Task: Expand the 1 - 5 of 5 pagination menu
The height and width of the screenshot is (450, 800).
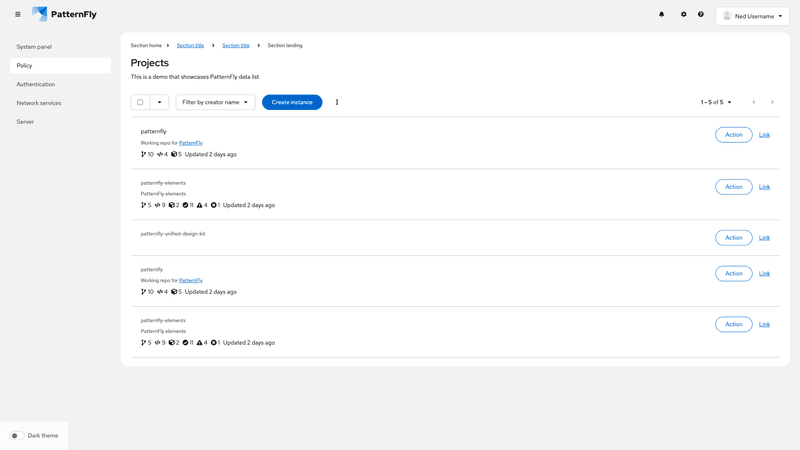Action: pyautogui.click(x=716, y=102)
